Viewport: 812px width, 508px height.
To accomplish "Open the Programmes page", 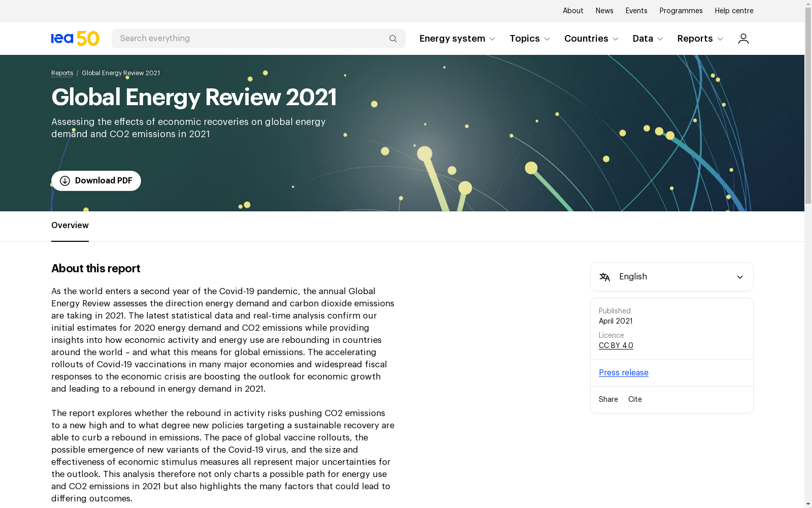I will pyautogui.click(x=681, y=11).
